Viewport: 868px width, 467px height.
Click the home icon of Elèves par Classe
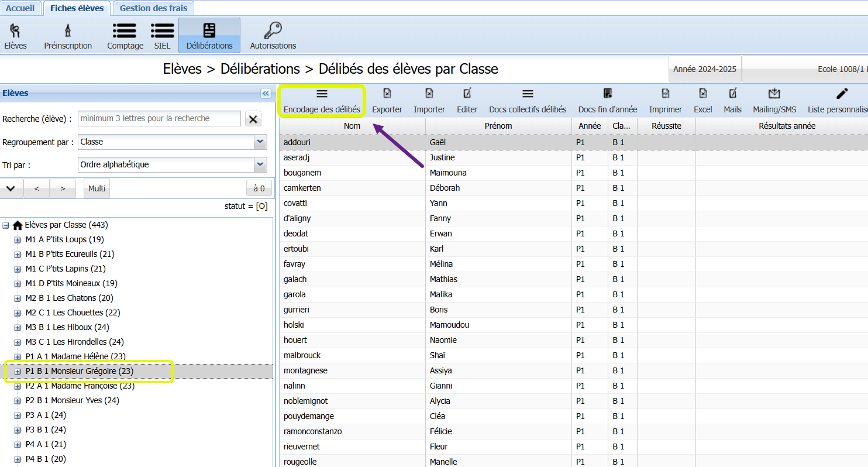(x=18, y=225)
